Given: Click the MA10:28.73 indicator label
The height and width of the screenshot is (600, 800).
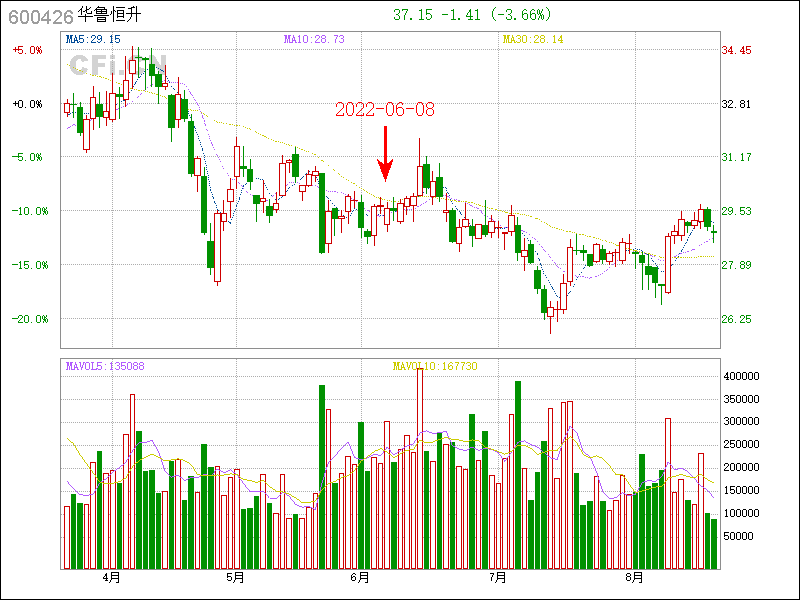Looking at the screenshot, I should (314, 39).
